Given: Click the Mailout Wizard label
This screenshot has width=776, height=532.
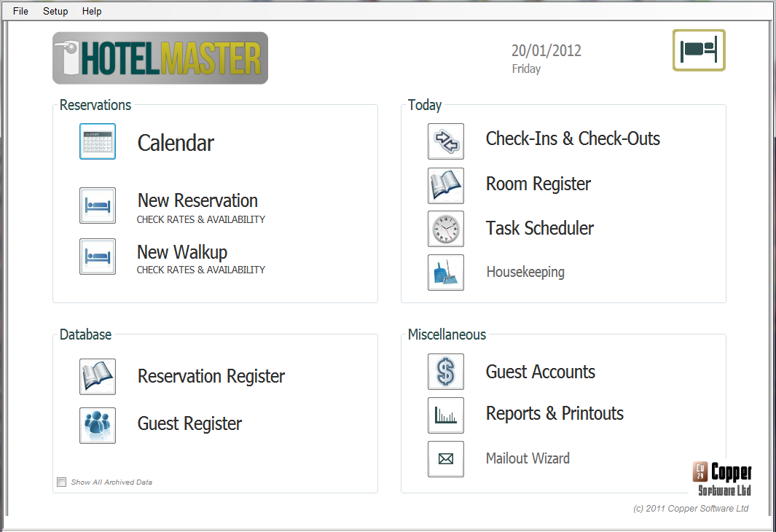Looking at the screenshot, I should 528,458.
